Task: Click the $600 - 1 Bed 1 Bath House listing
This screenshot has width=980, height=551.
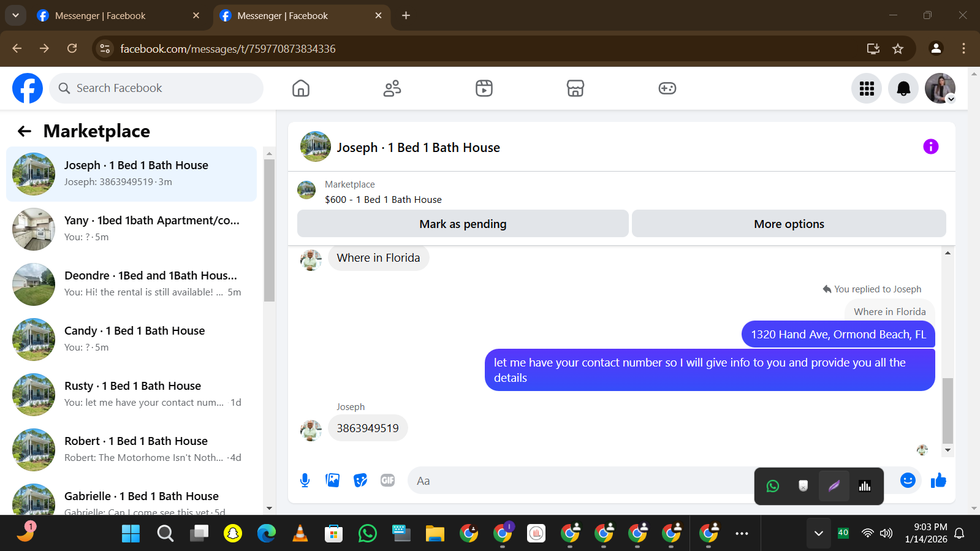Action: (x=383, y=200)
